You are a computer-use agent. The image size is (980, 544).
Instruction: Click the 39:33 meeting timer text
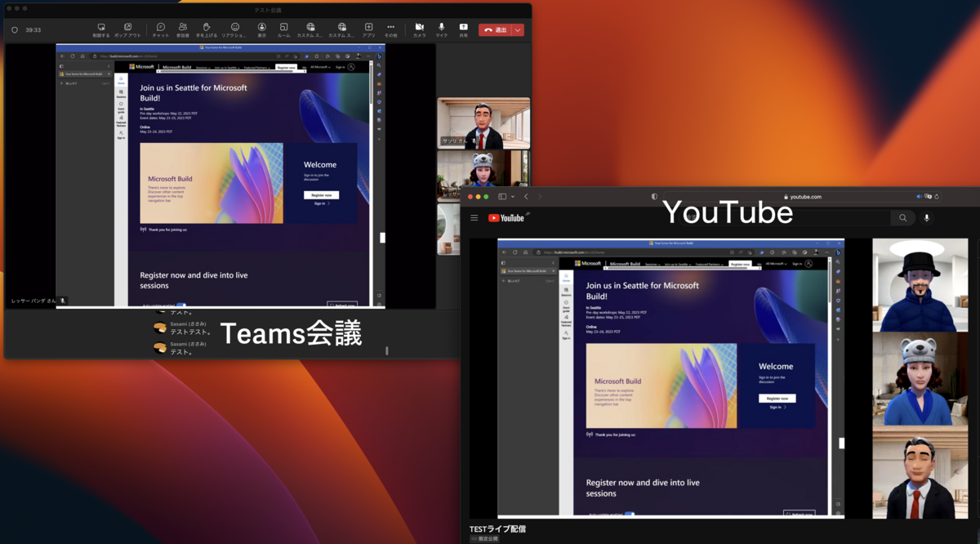point(33,30)
